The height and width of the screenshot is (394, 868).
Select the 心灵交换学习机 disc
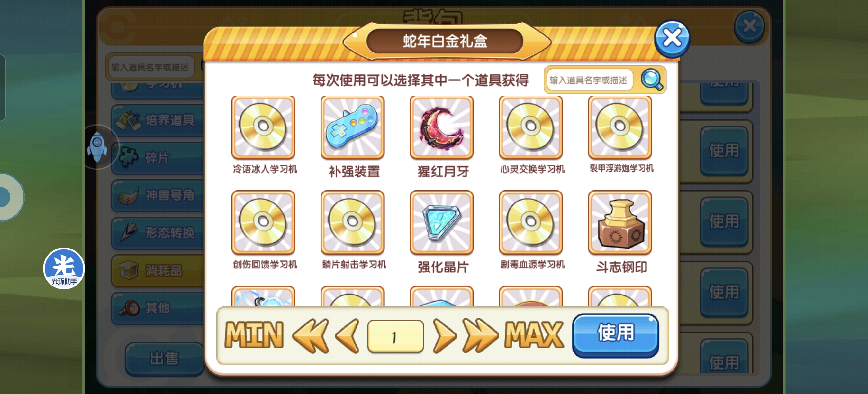click(x=531, y=127)
